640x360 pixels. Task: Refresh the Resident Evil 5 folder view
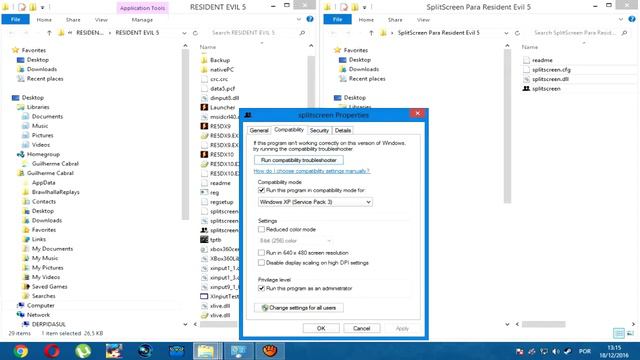point(195,33)
